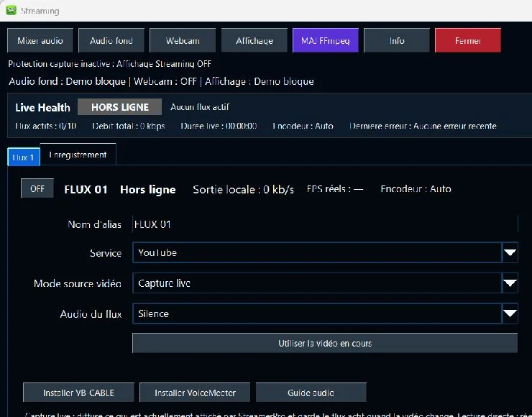
Task: Expand the Mode source vidéo dropdown arrow
Action: click(510, 283)
